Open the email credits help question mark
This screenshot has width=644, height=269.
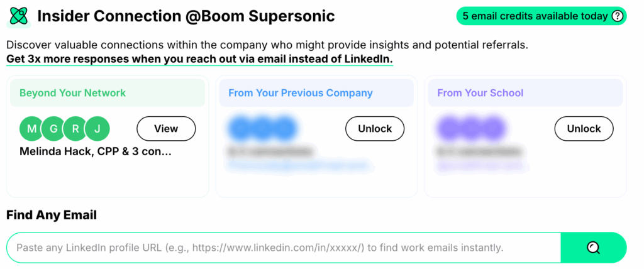click(618, 16)
